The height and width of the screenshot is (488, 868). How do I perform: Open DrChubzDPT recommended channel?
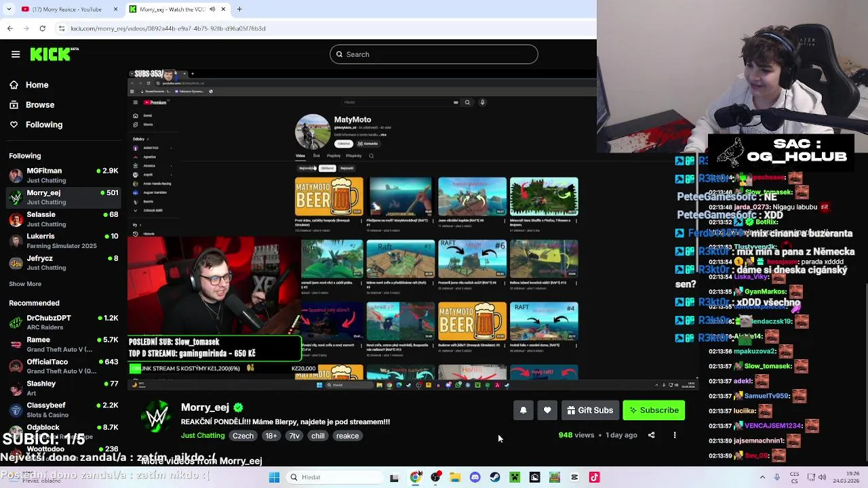[64, 322]
